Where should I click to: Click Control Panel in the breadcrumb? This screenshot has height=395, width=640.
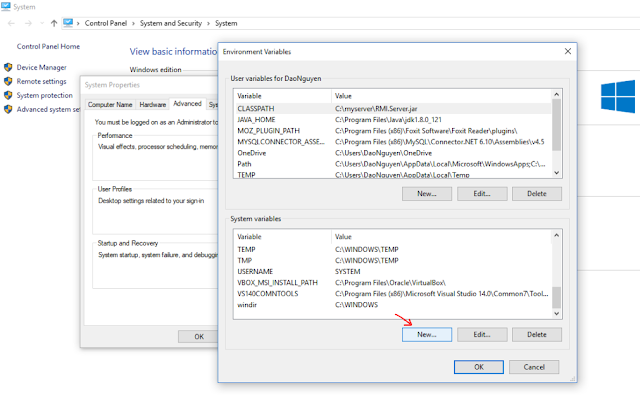tap(106, 23)
